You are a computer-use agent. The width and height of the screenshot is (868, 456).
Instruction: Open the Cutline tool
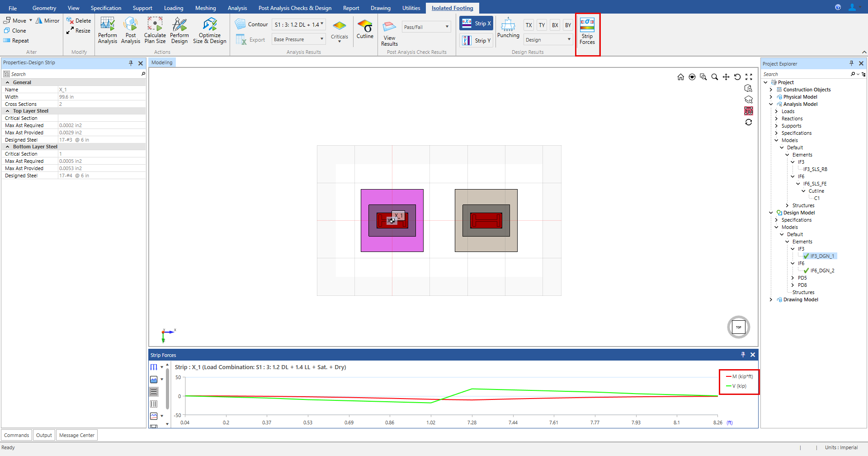(365, 29)
